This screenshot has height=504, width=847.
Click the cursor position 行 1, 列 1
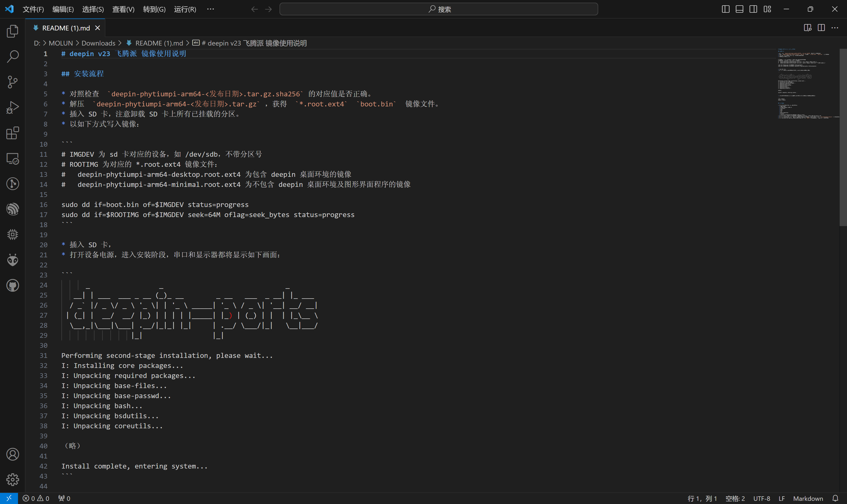click(702, 498)
